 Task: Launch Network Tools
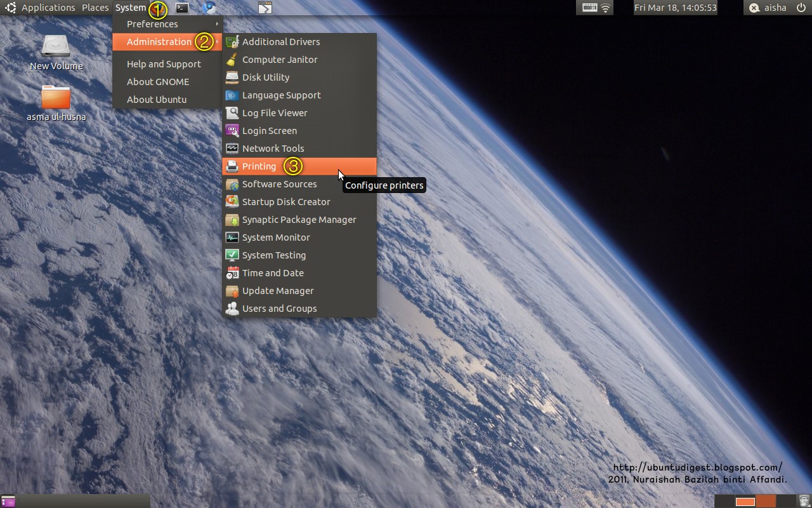click(299, 149)
